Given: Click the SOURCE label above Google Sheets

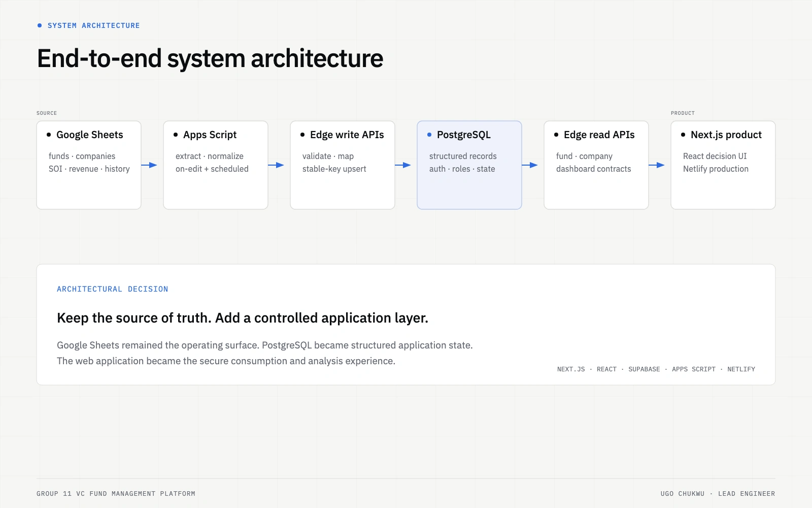Looking at the screenshot, I should pyautogui.click(x=47, y=113).
